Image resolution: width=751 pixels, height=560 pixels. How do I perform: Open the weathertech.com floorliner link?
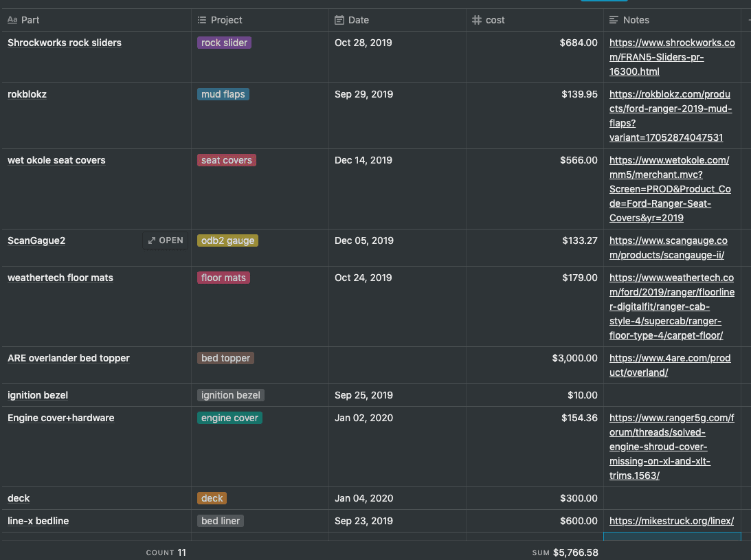672,306
